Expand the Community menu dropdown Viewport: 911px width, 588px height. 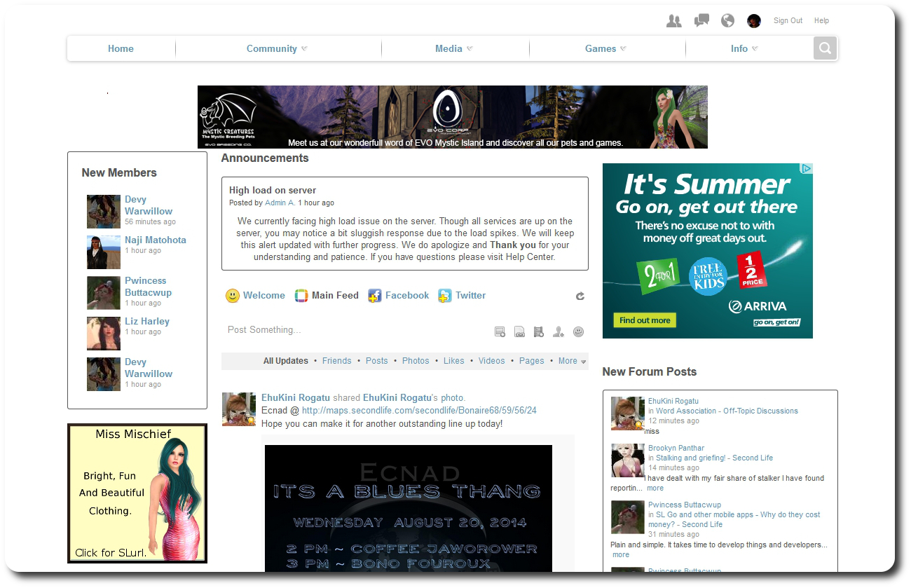[277, 48]
